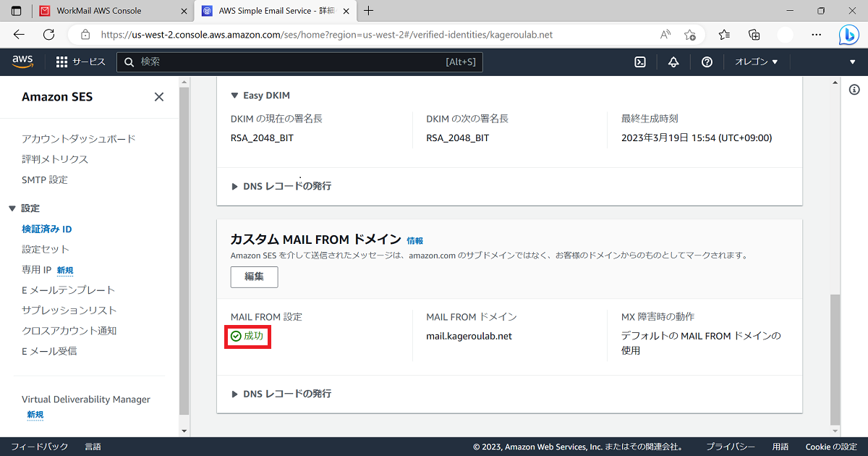868x456 pixels.
Task: Go back using the browser back arrow
Action: [19, 34]
